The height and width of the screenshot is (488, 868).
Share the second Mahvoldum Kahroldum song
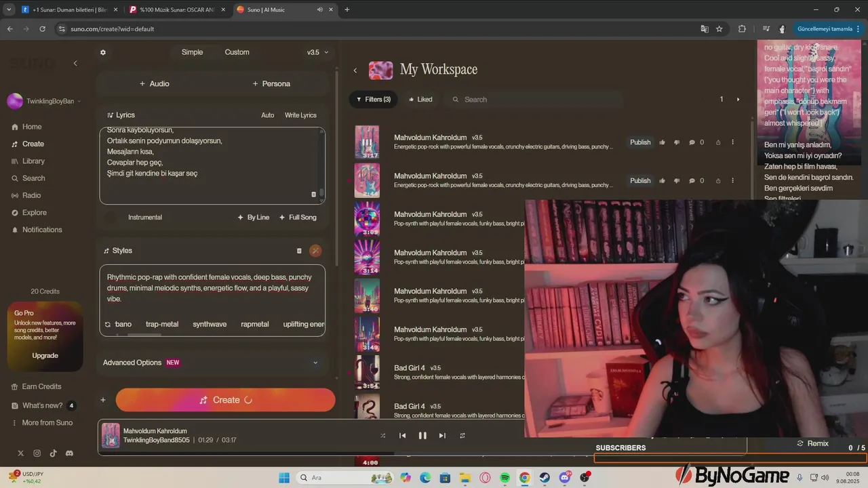pos(718,181)
